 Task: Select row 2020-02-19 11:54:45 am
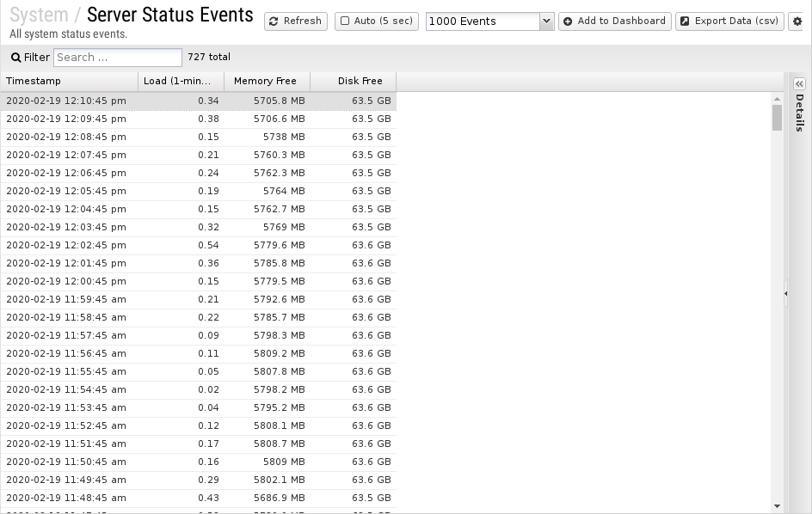(199, 389)
